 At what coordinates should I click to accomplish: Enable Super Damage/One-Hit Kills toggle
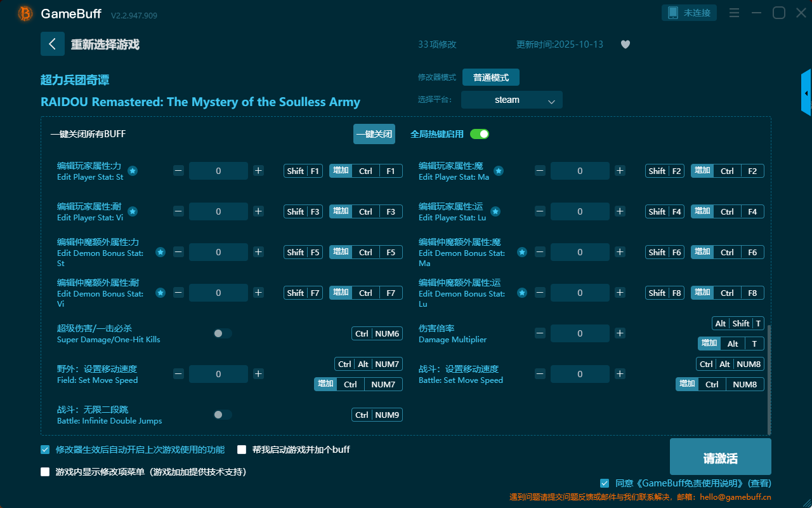222,333
